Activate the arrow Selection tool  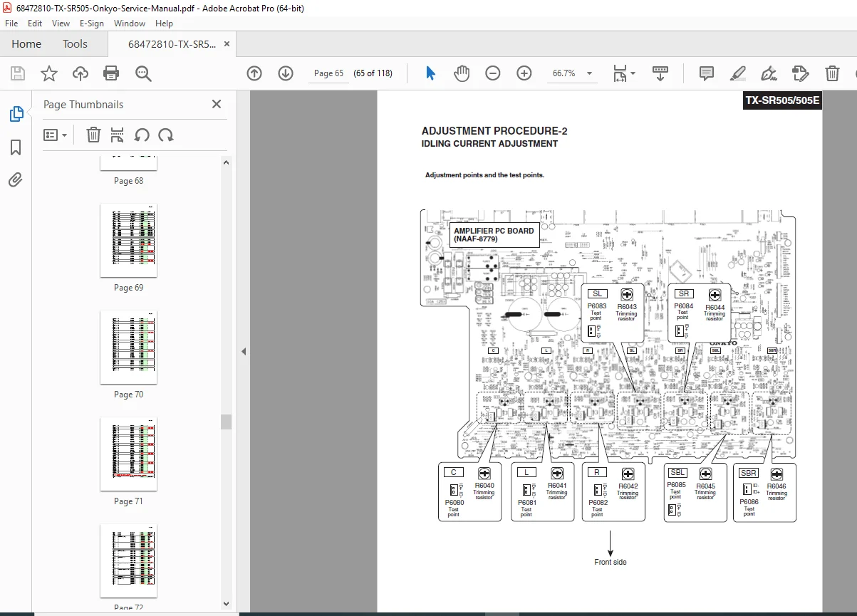click(430, 73)
